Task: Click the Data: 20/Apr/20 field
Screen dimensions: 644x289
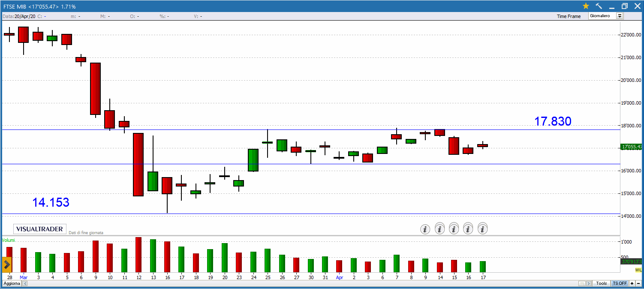Action: [x=19, y=16]
